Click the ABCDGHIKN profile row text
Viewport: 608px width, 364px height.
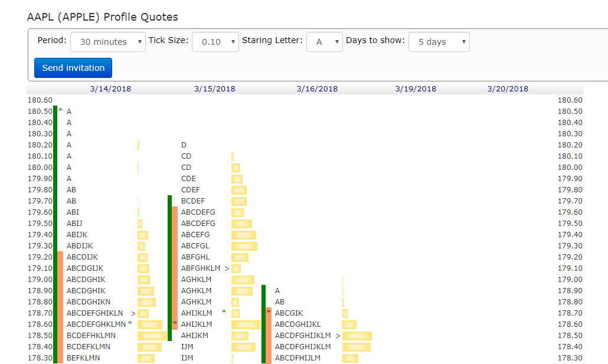pyautogui.click(x=89, y=302)
